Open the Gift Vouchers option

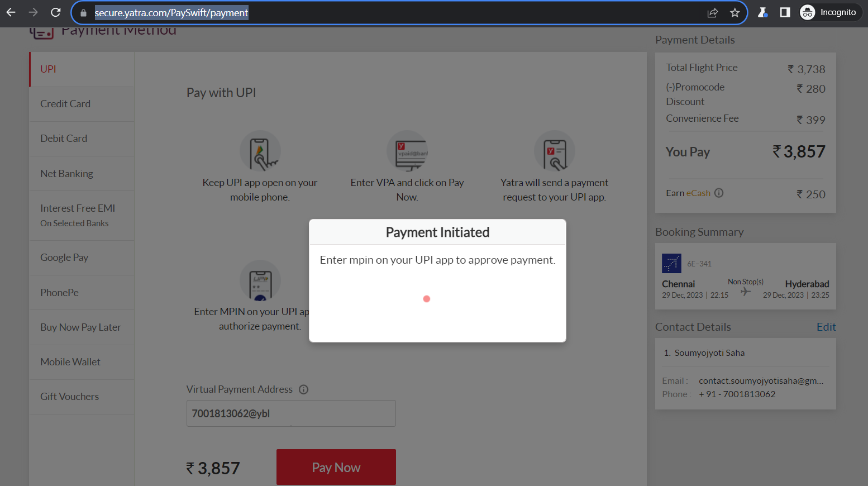(82, 397)
